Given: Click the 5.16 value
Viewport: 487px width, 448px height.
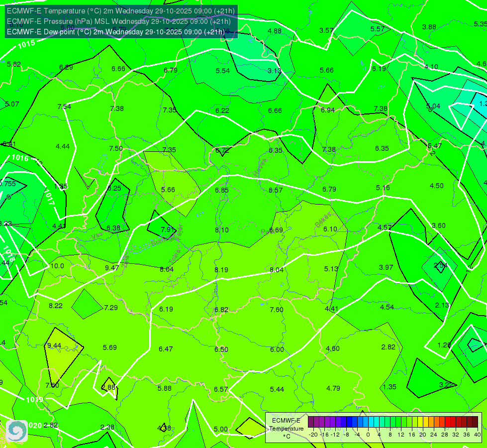Looking at the screenshot, I should tap(383, 188).
